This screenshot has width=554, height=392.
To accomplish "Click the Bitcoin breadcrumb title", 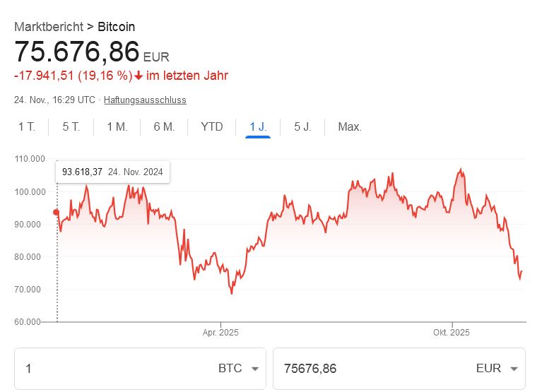I will [x=117, y=27].
